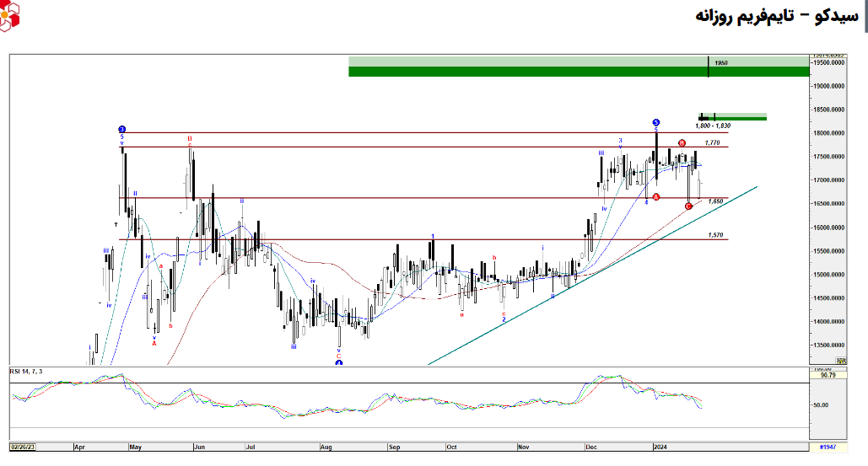Click the red circled B wave label
The image size is (868, 466).
click(682, 143)
